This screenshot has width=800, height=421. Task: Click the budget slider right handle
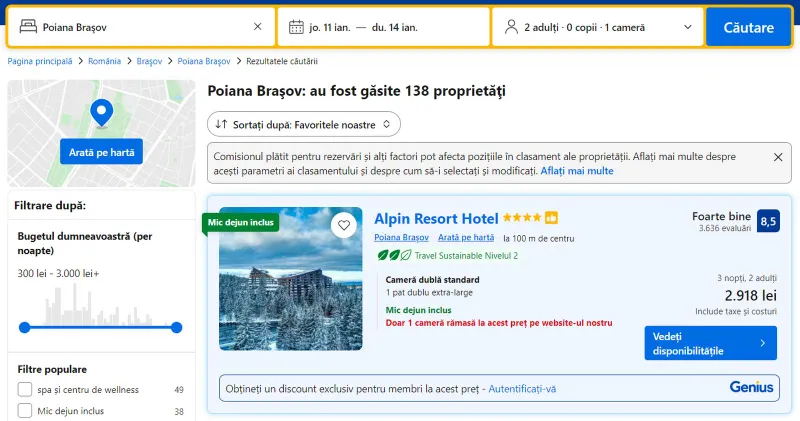[x=177, y=327]
